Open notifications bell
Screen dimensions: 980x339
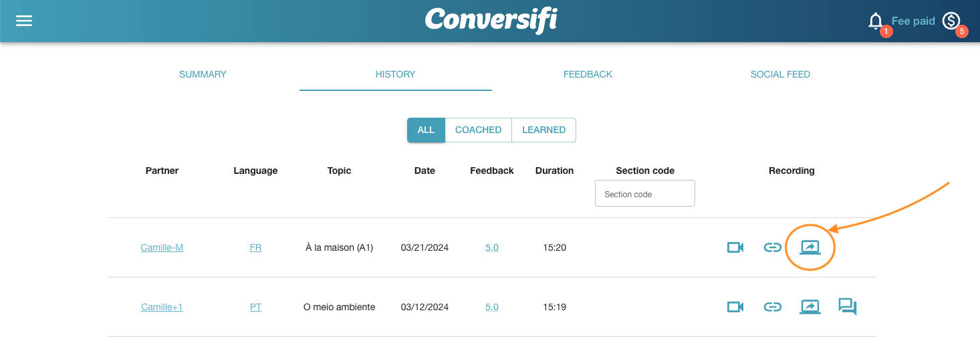point(875,21)
